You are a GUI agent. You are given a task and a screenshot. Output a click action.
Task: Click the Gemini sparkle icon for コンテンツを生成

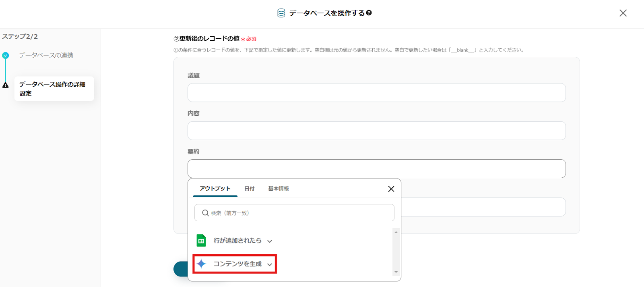201,264
